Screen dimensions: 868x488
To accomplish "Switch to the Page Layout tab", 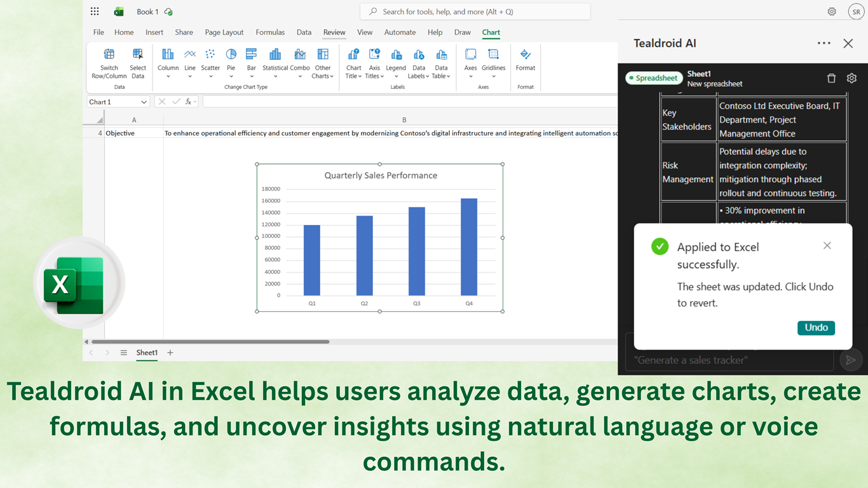I will [x=224, y=32].
